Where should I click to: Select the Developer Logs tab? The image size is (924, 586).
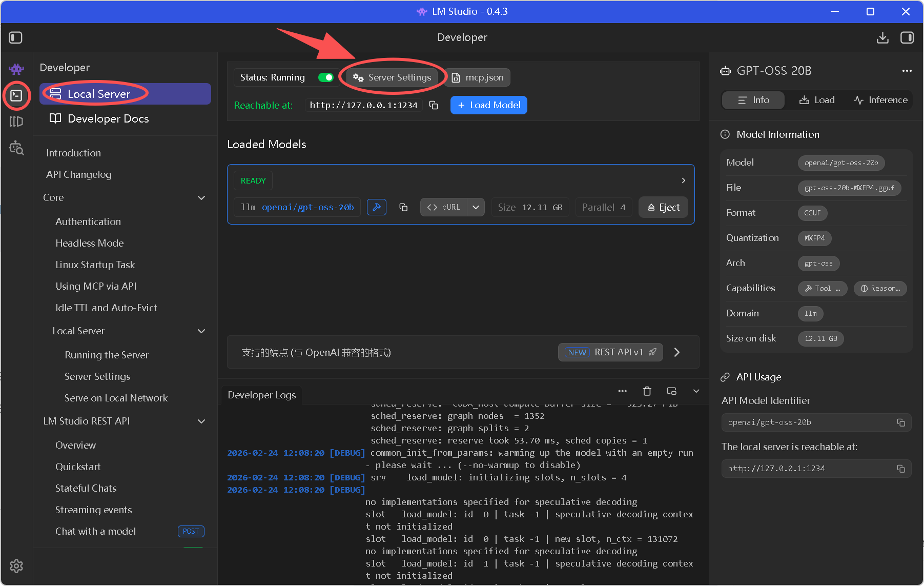tap(262, 395)
